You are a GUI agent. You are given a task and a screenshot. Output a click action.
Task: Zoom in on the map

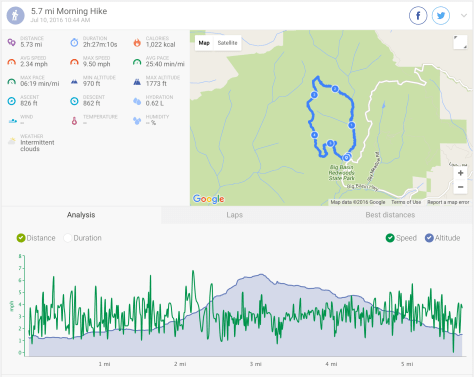click(x=460, y=173)
